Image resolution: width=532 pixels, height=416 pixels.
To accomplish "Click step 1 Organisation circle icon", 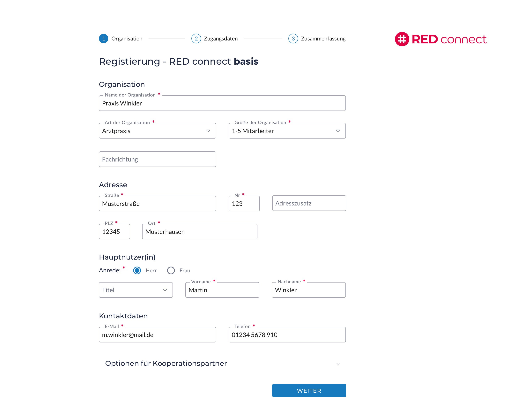I will [104, 39].
